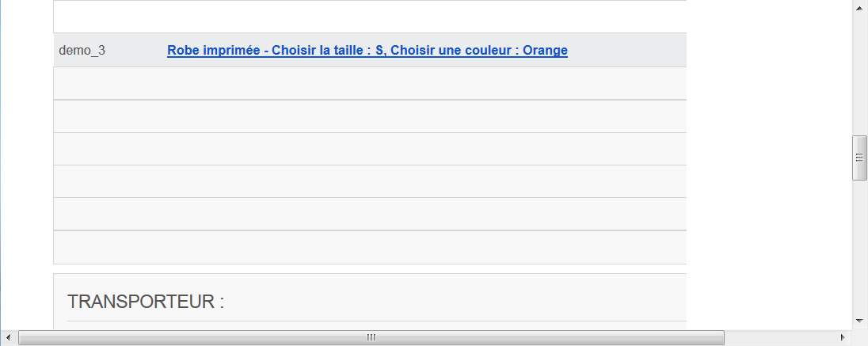The height and width of the screenshot is (346, 868).
Task: Select the demo_3 reference cell
Action: coord(82,51)
